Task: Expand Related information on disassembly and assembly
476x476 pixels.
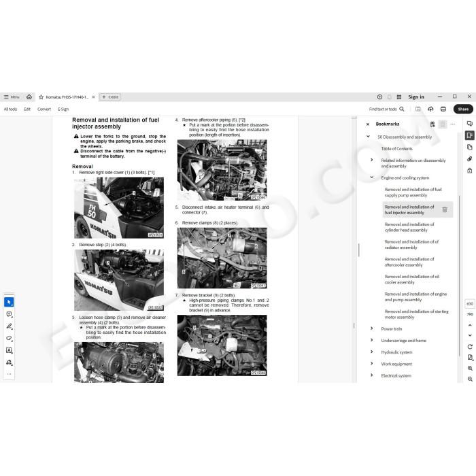Action: 371,160
